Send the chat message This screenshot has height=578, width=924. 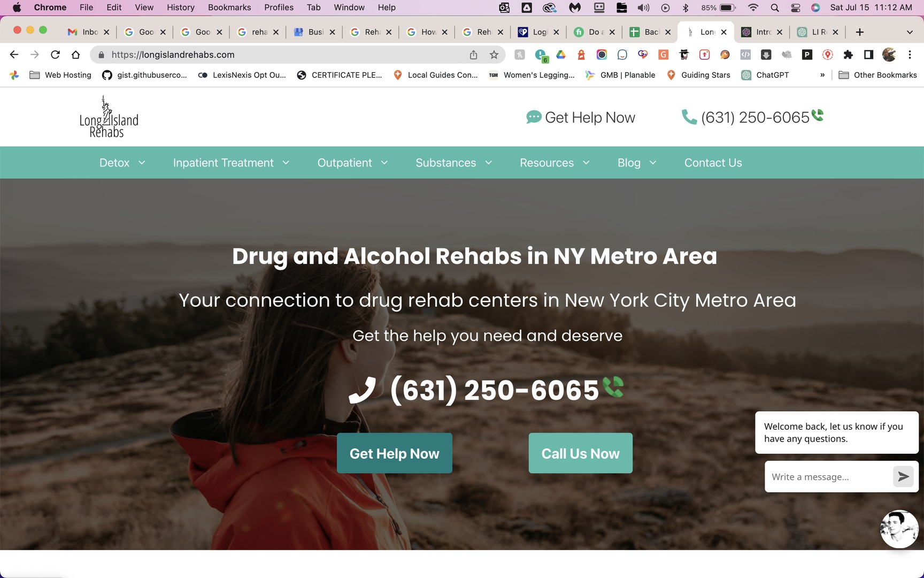pyautogui.click(x=903, y=476)
